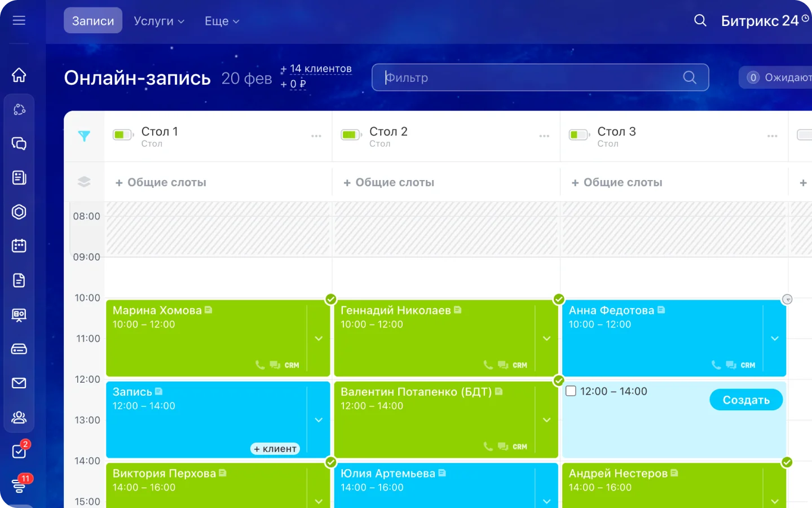Expand the Услуги dropdown menu
This screenshot has height=508, width=812.
pyautogui.click(x=159, y=21)
